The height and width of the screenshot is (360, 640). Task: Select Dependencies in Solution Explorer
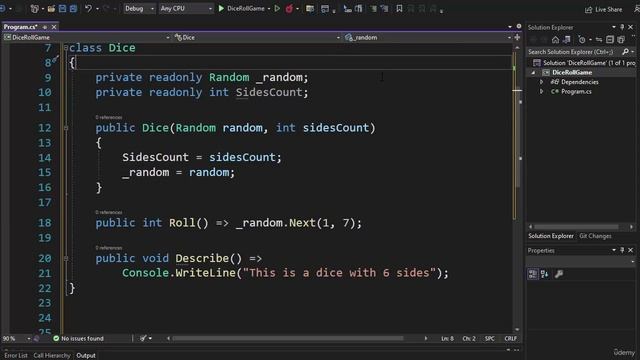coord(580,82)
